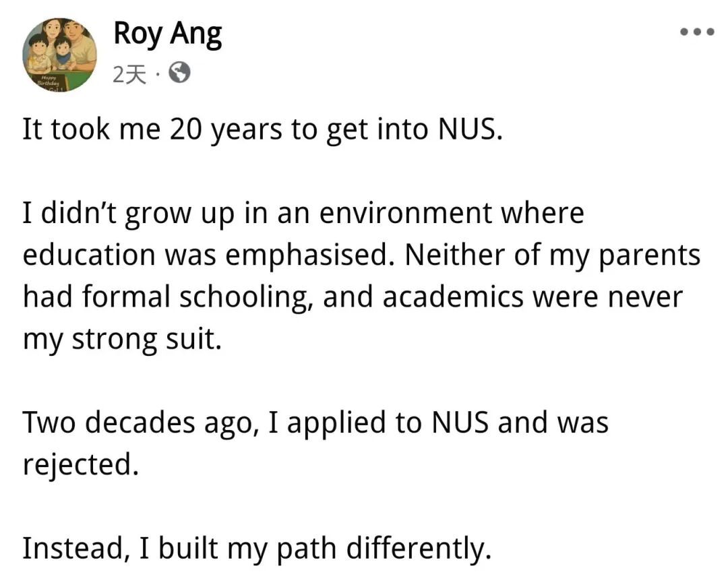Click the globe public audience icon
Image resolution: width=728 pixels, height=587 pixels.
pos(179,73)
